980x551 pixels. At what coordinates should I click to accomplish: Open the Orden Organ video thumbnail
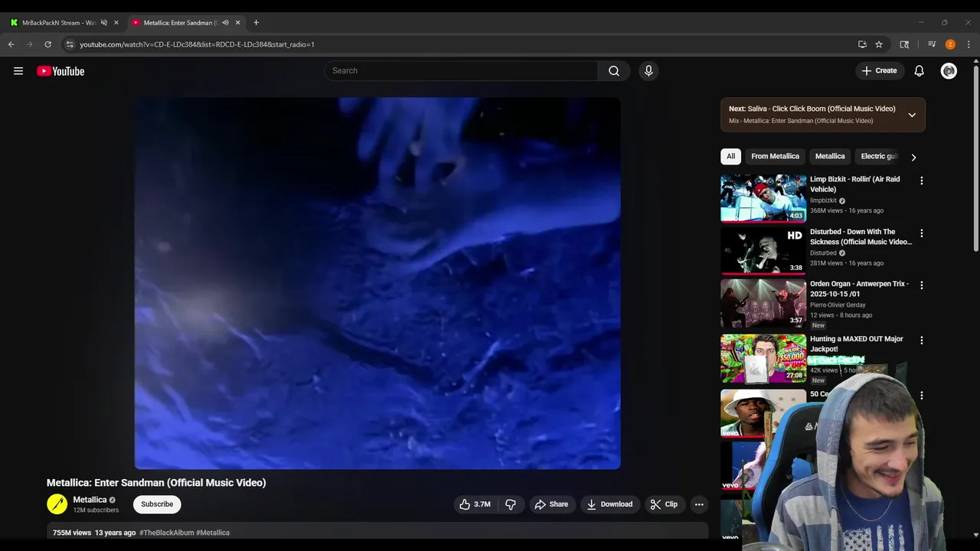click(763, 302)
